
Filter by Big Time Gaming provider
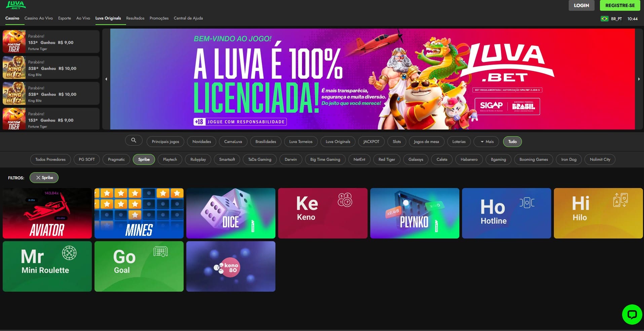pos(325,159)
